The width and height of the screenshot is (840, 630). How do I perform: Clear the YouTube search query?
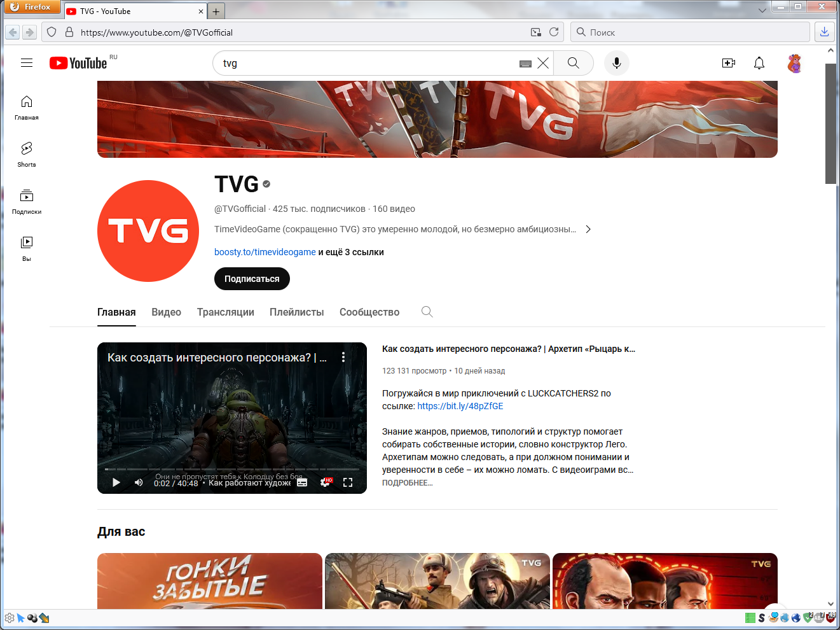point(543,63)
